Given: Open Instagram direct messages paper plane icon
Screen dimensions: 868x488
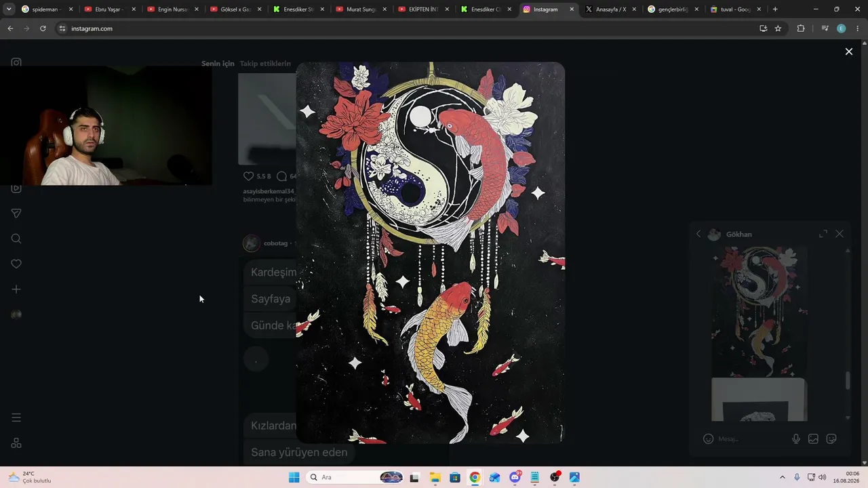Looking at the screenshot, I should point(16,213).
